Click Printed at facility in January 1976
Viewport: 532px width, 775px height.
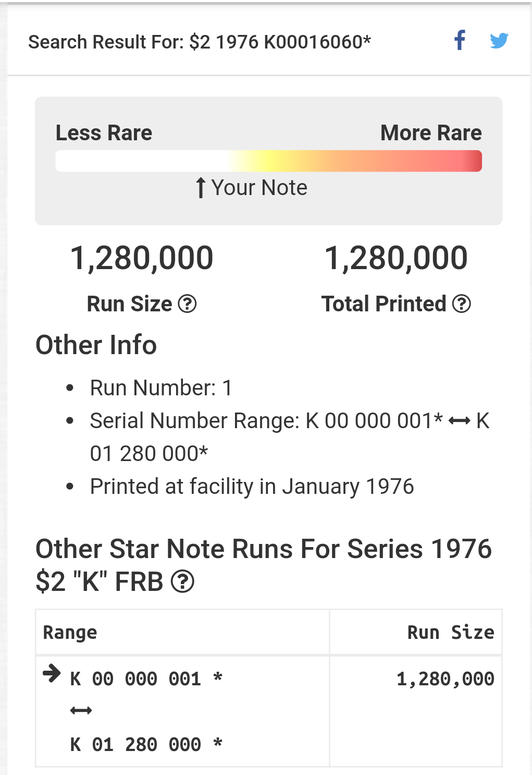(252, 487)
